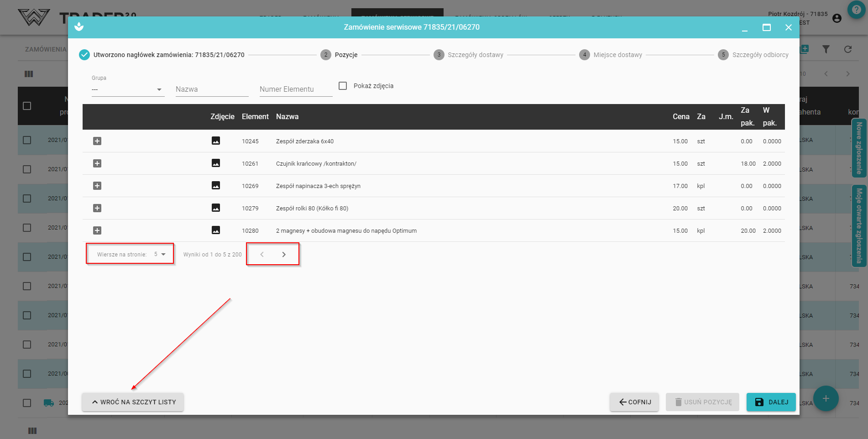The image size is (868, 439).
Task: Click the round floating plus button
Action: pos(826,398)
